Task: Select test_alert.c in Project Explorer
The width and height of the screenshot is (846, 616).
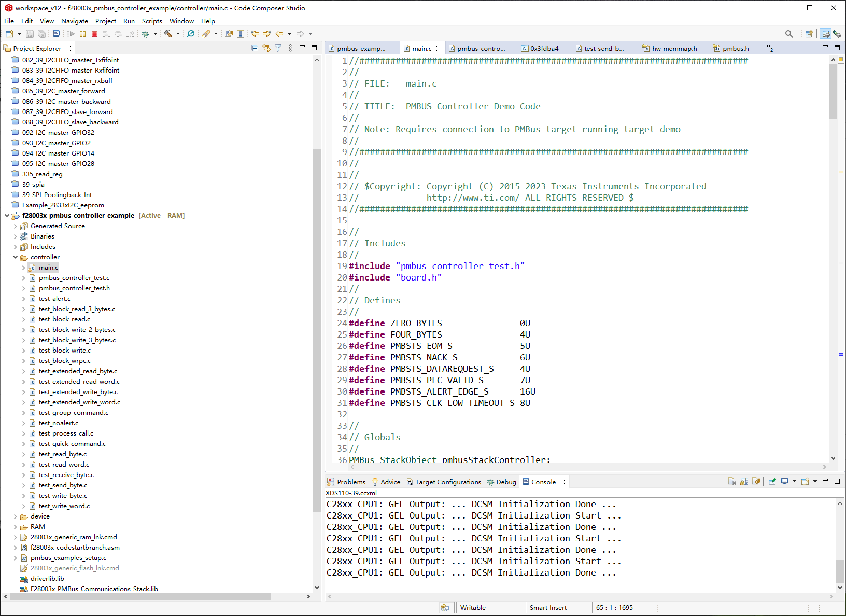Action: point(54,299)
